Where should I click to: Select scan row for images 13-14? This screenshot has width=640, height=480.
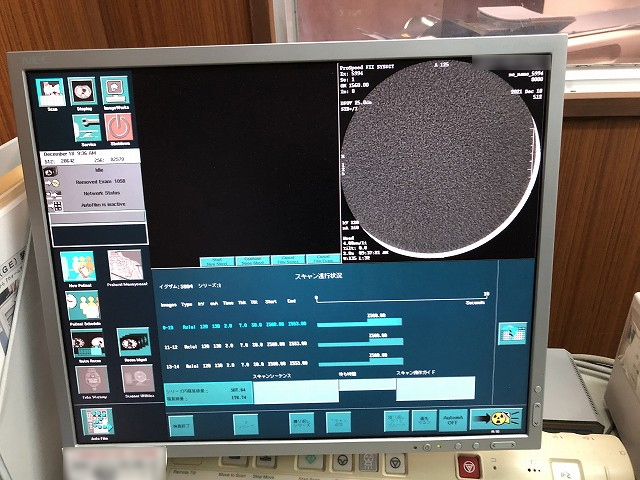pos(237,365)
